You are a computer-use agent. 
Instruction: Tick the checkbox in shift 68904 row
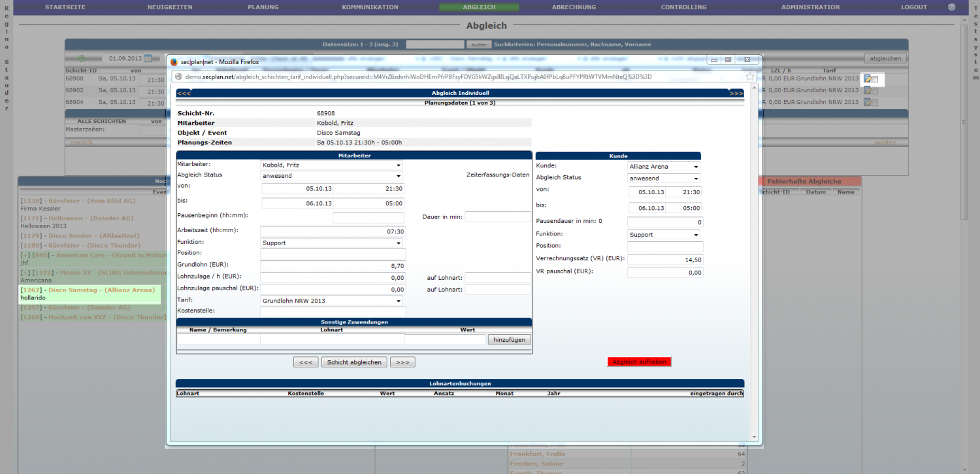(875, 103)
